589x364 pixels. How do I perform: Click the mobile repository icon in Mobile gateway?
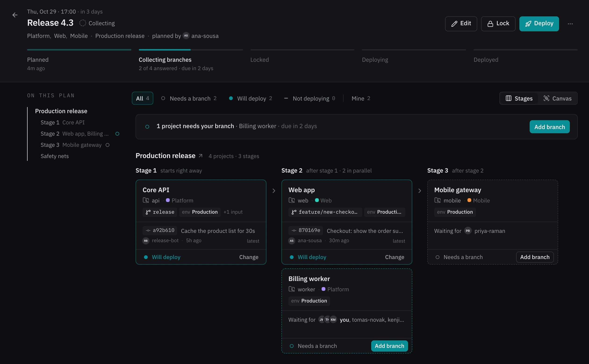437,200
